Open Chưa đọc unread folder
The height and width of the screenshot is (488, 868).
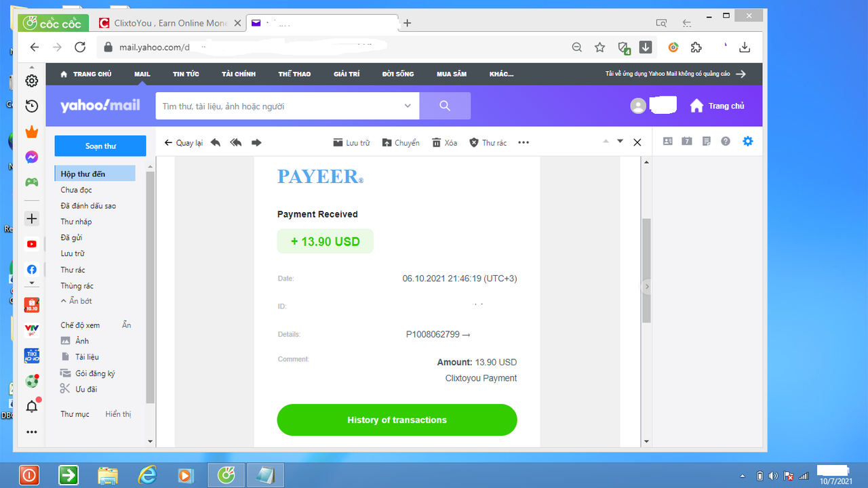point(76,190)
